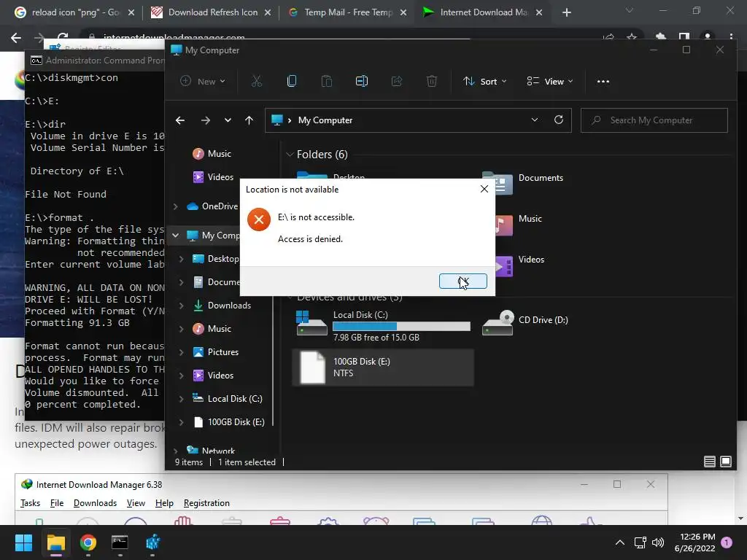Open IDM Registration menu

(x=206, y=503)
